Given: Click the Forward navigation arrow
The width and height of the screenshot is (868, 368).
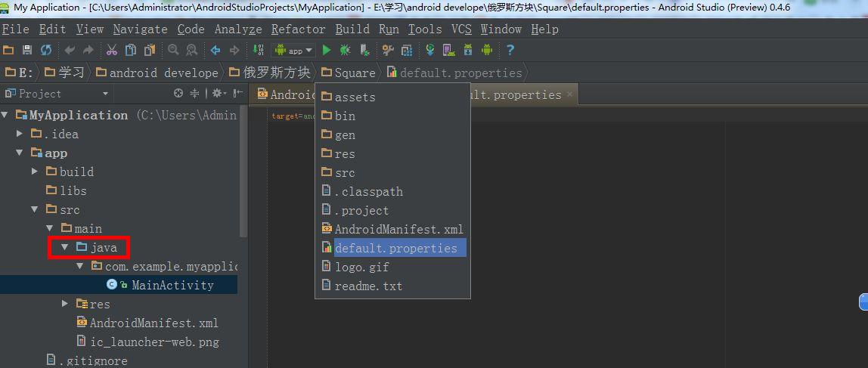Looking at the screenshot, I should (234, 51).
